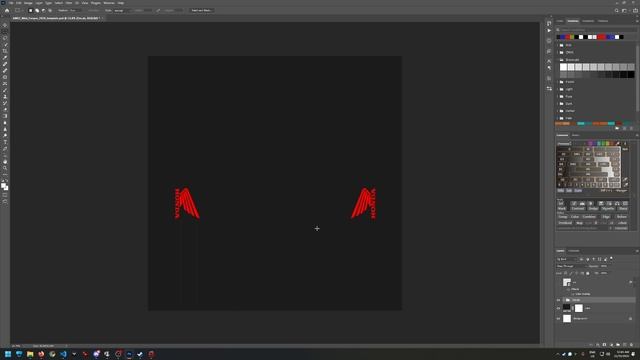
Task: Expand the Pure swatch folder
Action: (x=558, y=96)
